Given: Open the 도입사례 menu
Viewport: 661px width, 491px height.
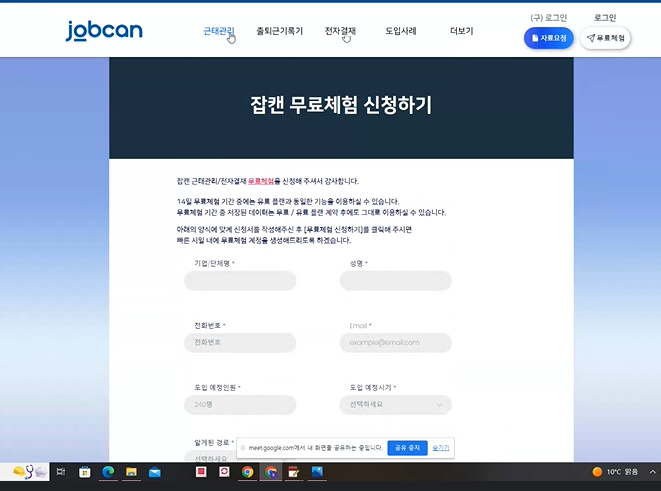Looking at the screenshot, I should (401, 31).
